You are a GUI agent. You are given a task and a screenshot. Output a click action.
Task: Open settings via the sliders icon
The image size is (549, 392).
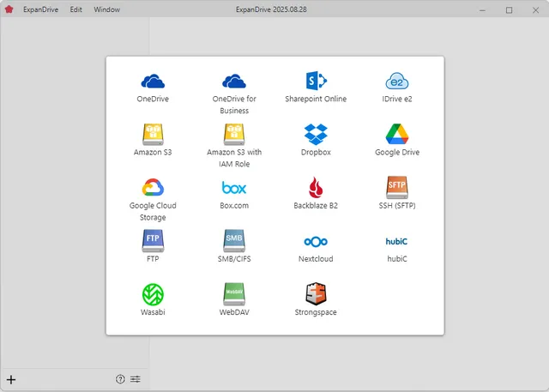136,379
